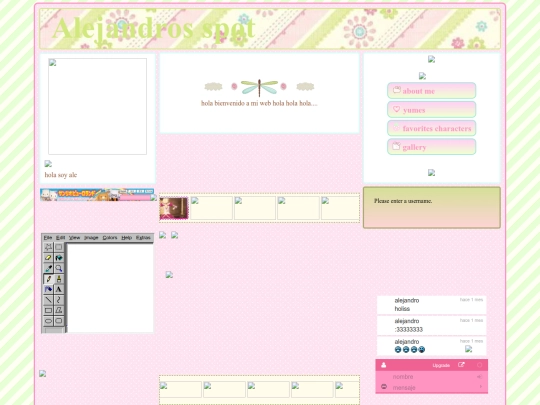This screenshot has height=405, width=540.
Task: Click the white paint drawing canvas
Action: tap(110, 288)
